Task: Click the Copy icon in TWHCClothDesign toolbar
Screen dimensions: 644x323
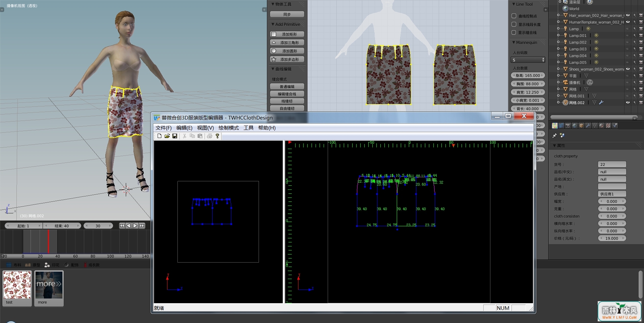Action: point(192,136)
